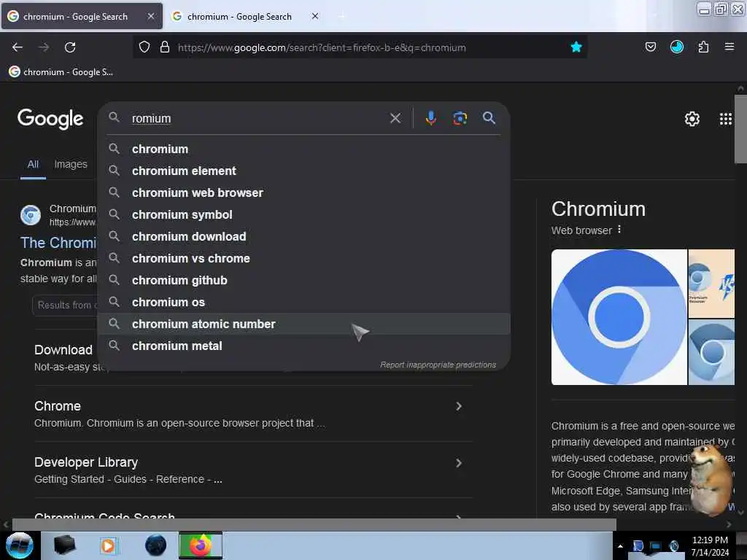Choose the 'chromium download' suggestion
This screenshot has width=747, height=560.
click(x=304, y=237)
